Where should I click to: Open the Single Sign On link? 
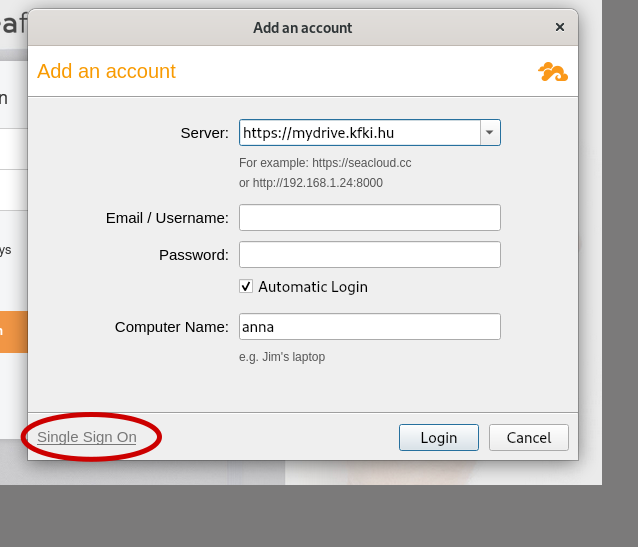[87, 437]
